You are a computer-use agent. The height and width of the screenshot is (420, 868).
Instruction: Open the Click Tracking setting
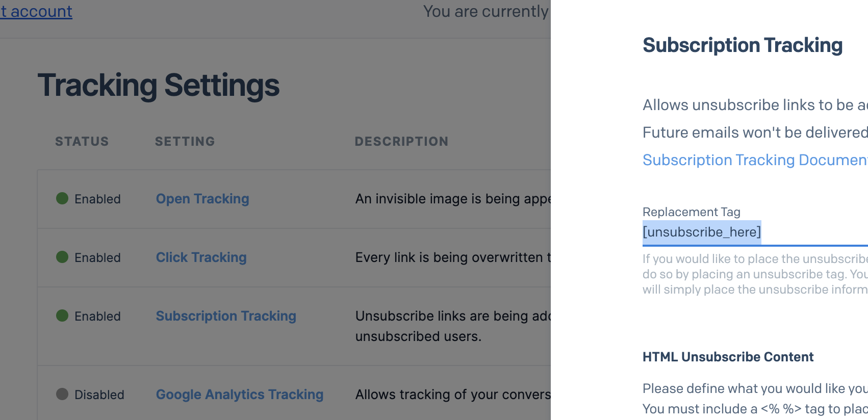[201, 257]
